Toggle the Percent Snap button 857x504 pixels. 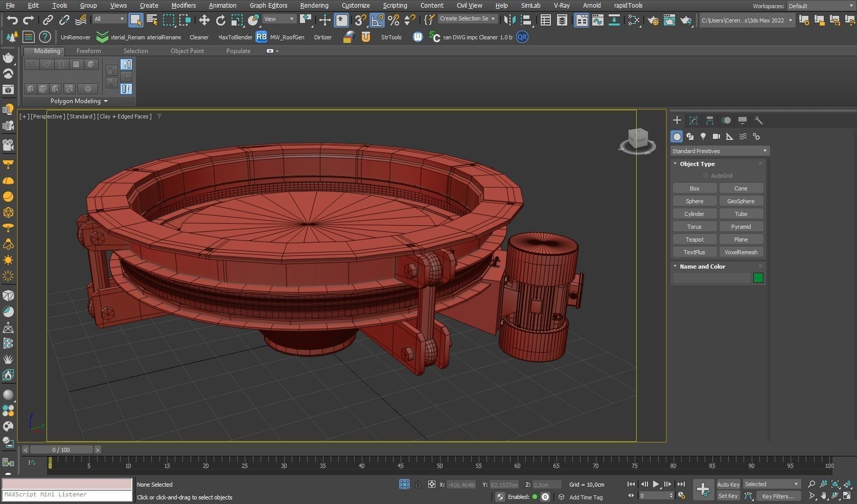(393, 20)
